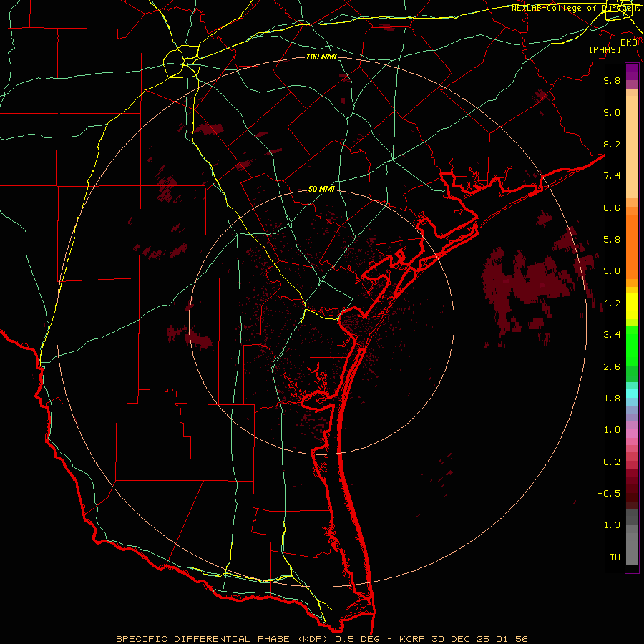Click the "DKD" legend label
The width and height of the screenshot is (644, 644).
(x=629, y=43)
